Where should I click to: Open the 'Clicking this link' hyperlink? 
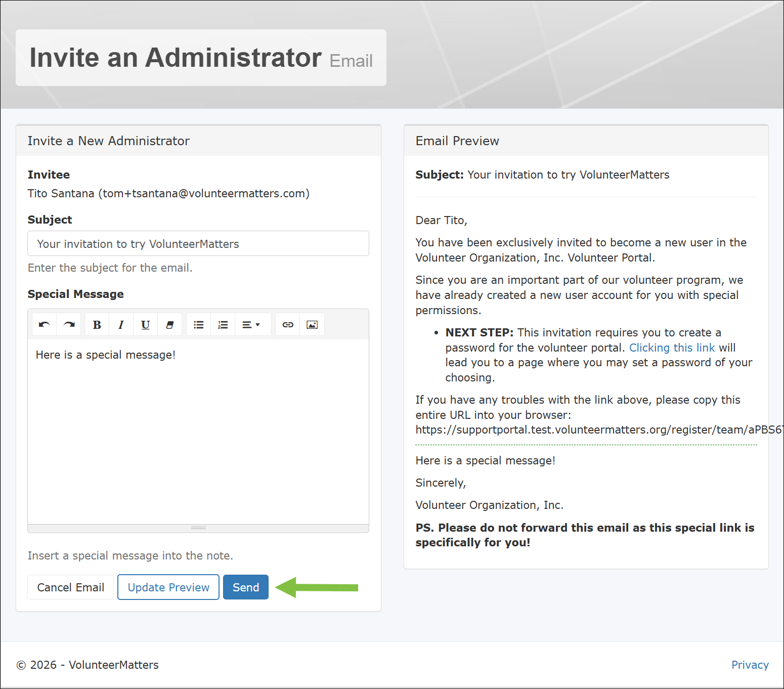672,348
